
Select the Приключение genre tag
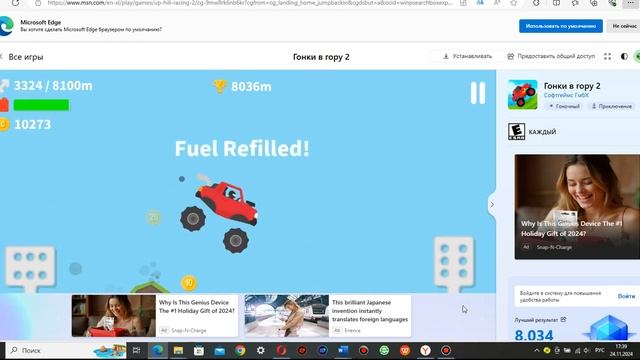point(611,106)
